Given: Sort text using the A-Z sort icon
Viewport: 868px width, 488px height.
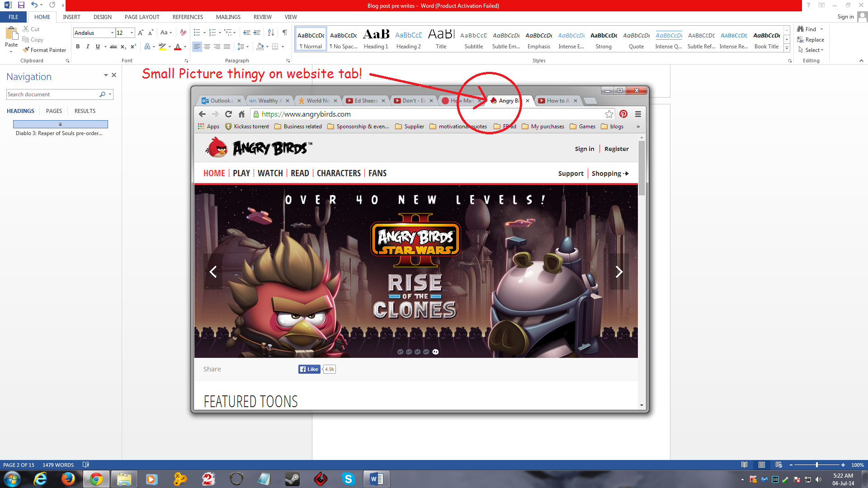Looking at the screenshot, I should (271, 33).
